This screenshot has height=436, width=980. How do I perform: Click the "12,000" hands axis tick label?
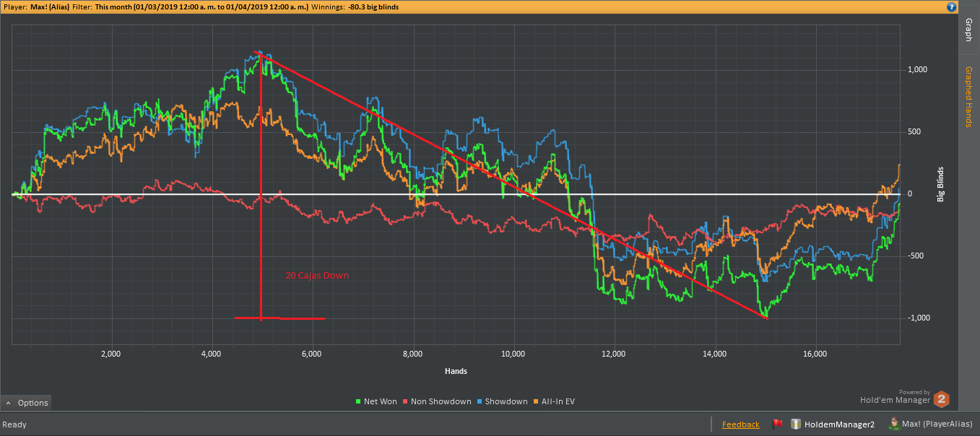614,354
